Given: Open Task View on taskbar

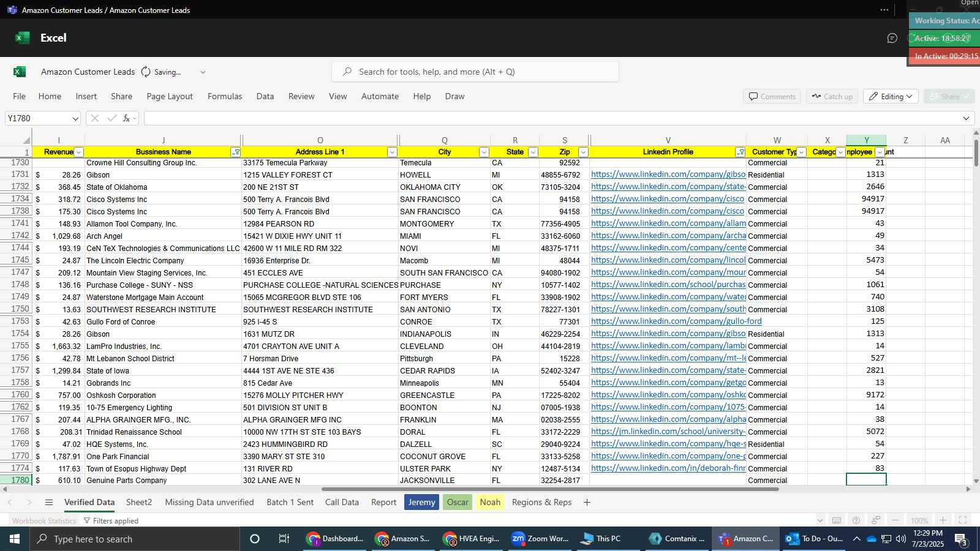Looking at the screenshot, I should 284,539.
